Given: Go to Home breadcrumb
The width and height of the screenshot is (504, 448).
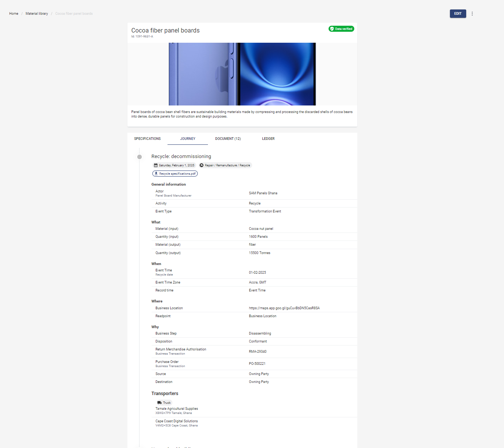Looking at the screenshot, I should pyautogui.click(x=14, y=14).
